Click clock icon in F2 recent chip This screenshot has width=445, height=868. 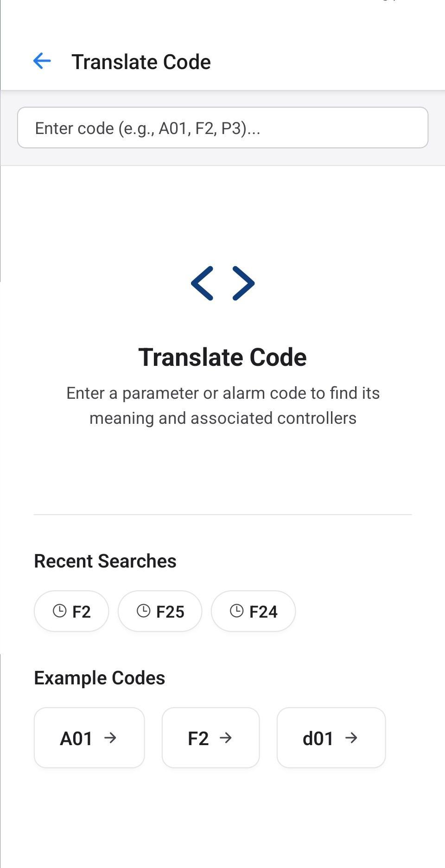(x=60, y=611)
